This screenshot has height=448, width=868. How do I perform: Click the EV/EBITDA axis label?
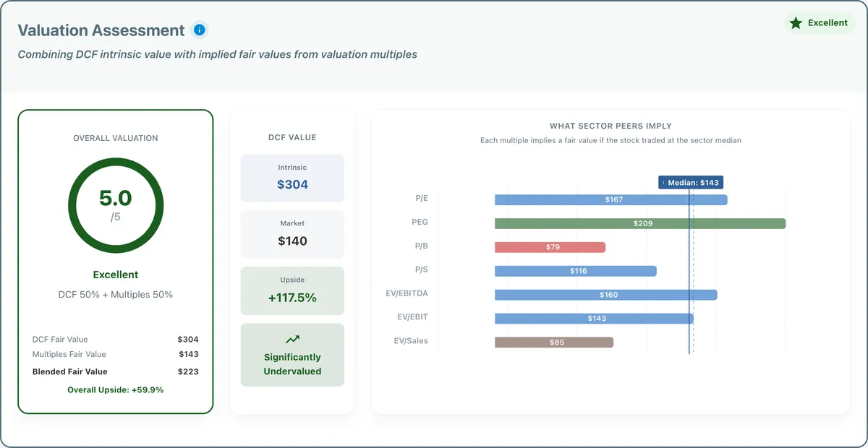pyautogui.click(x=408, y=293)
